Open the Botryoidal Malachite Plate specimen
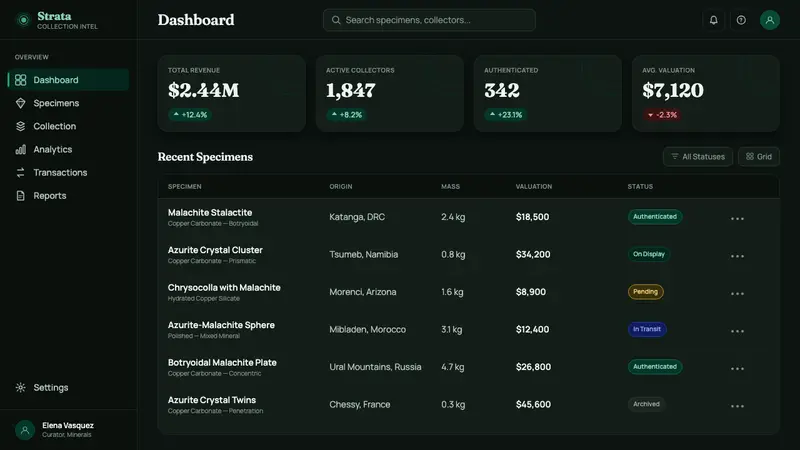The width and height of the screenshot is (800, 450). [222, 363]
